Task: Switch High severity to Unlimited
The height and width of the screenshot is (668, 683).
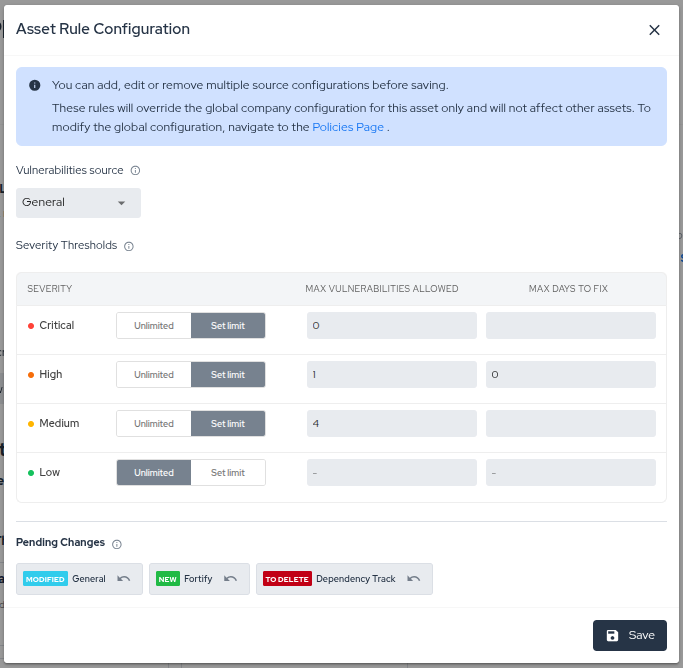Action: 154,375
